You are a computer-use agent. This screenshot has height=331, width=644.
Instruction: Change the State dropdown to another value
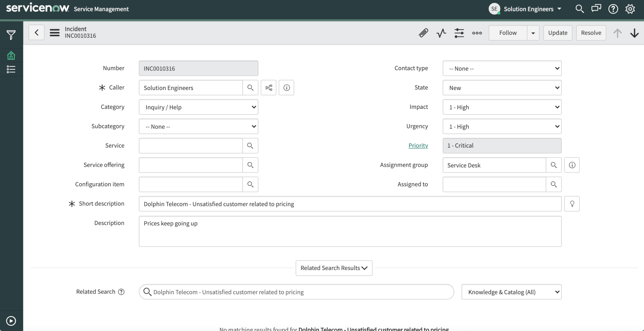(501, 87)
